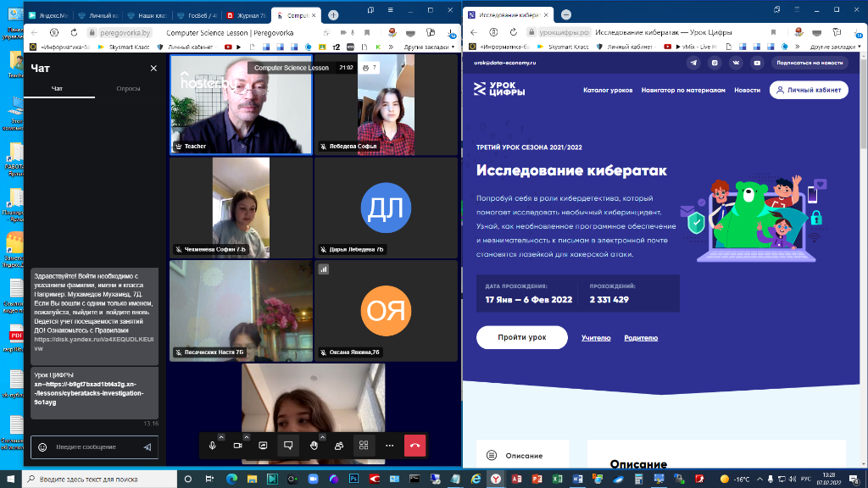Hang up with the red end-call button
This screenshot has width=868, height=488.
[415, 446]
